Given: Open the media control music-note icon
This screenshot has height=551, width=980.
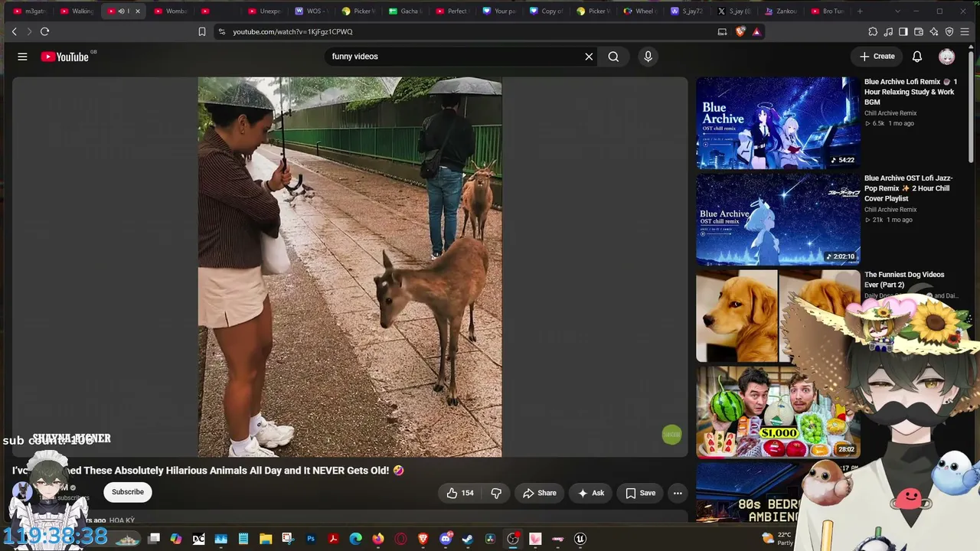Looking at the screenshot, I should pyautogui.click(x=888, y=31).
